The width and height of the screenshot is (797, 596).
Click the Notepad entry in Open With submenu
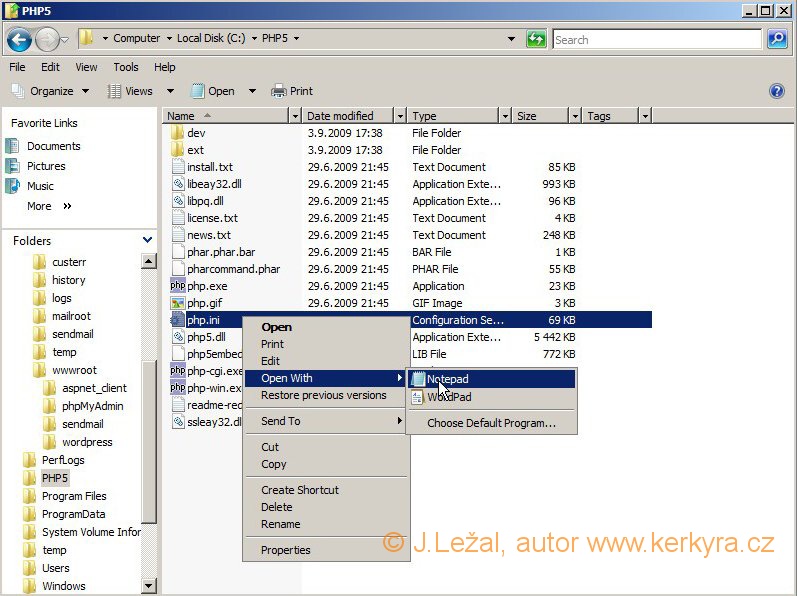(x=447, y=379)
